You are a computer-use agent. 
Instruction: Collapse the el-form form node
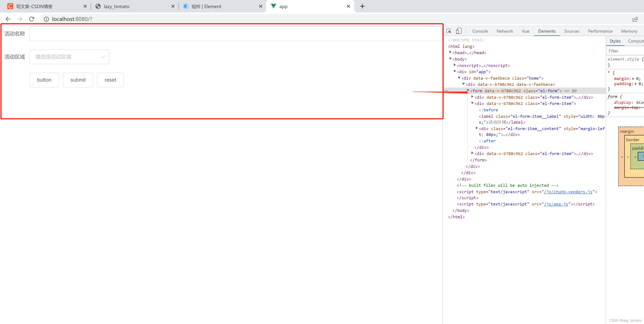click(468, 90)
